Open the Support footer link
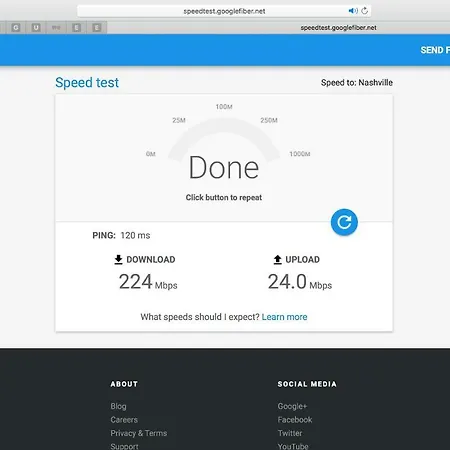The image size is (450, 450). (124, 446)
